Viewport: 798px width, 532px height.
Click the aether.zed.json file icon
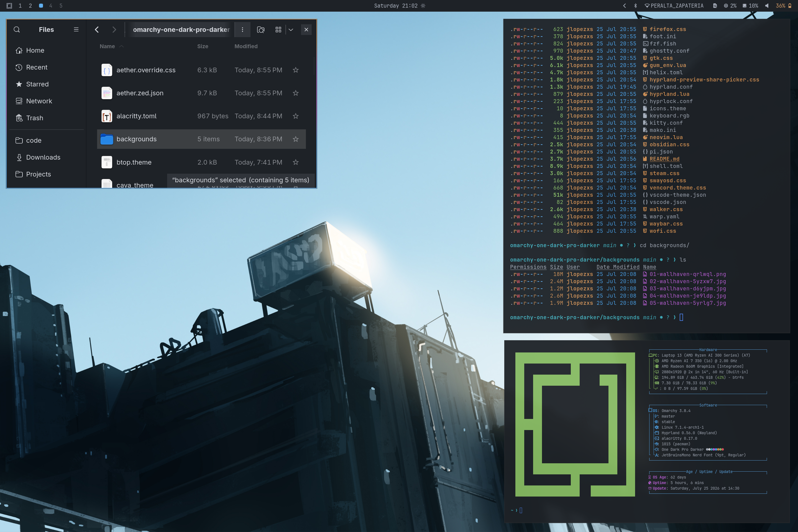[x=106, y=93]
